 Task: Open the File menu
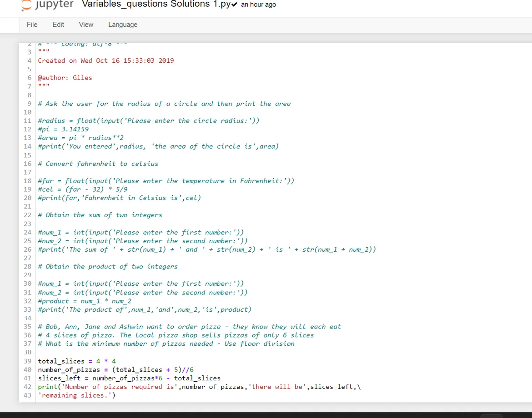tap(32, 25)
